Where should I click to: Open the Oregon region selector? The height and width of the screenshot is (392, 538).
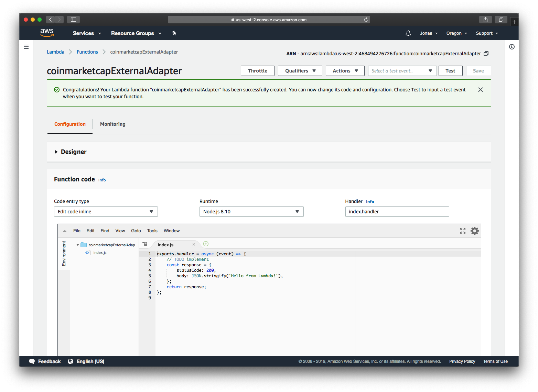[x=457, y=33]
